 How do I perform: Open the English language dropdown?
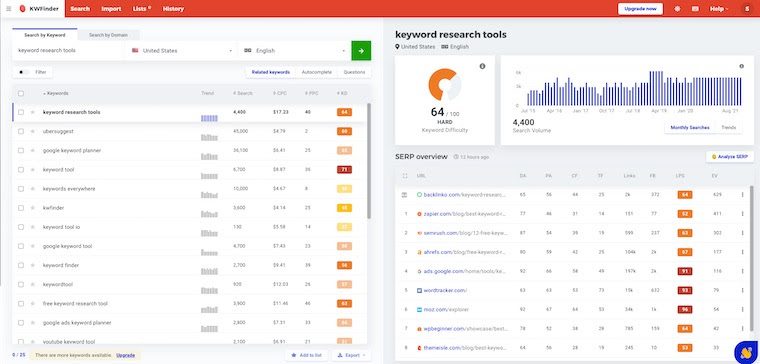point(294,50)
